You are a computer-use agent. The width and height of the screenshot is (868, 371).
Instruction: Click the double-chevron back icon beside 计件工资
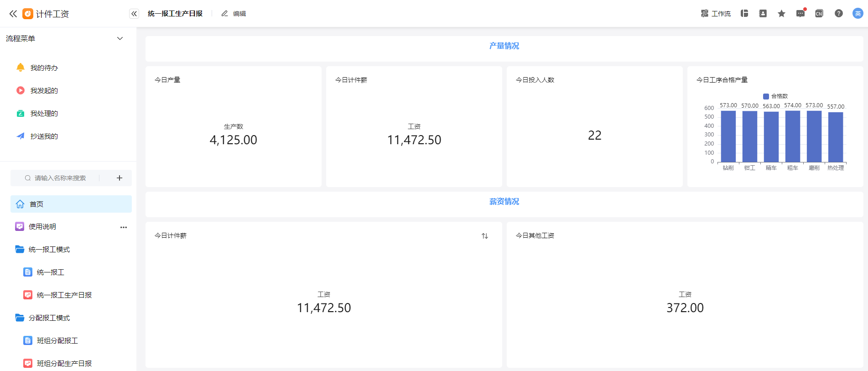[x=13, y=14]
